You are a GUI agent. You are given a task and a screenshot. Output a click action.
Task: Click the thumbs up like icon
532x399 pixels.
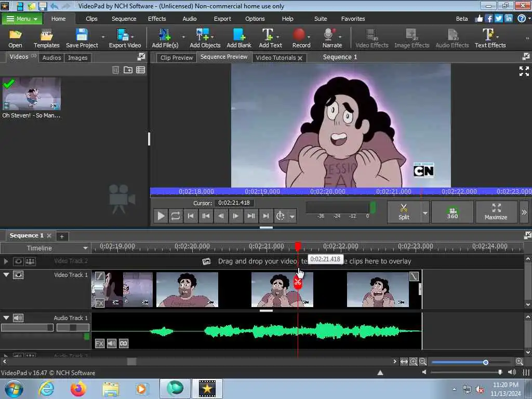(478, 19)
